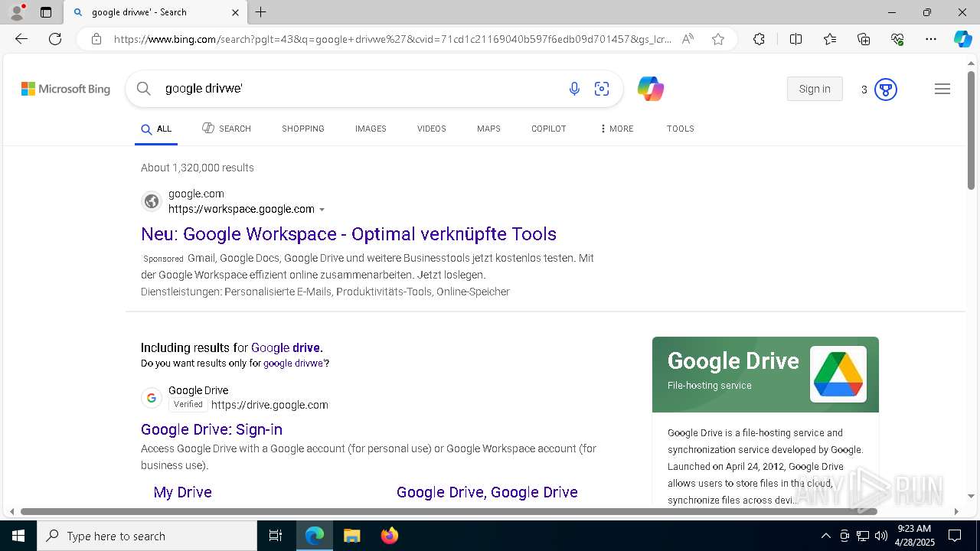This screenshot has height=551, width=980.
Task: Open Copilot sidebar icon in Edge toolbar
Action: click(962, 39)
